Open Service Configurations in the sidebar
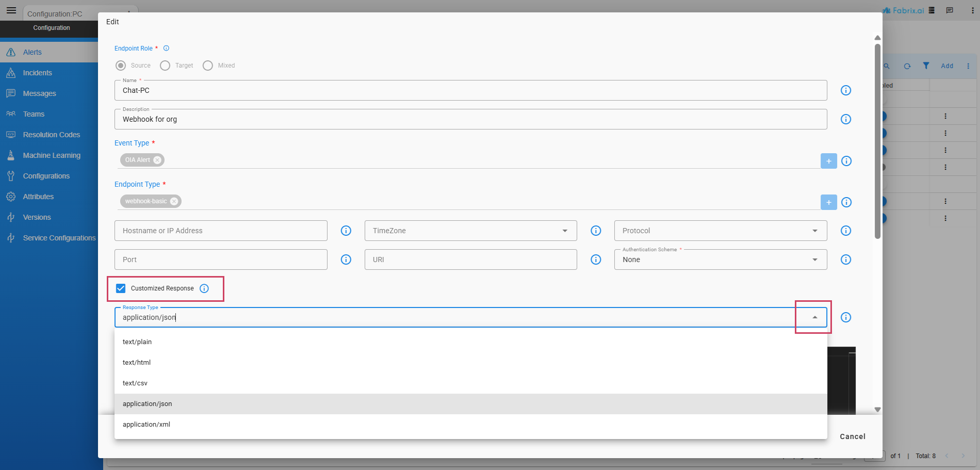The width and height of the screenshot is (980, 470). pos(49,238)
